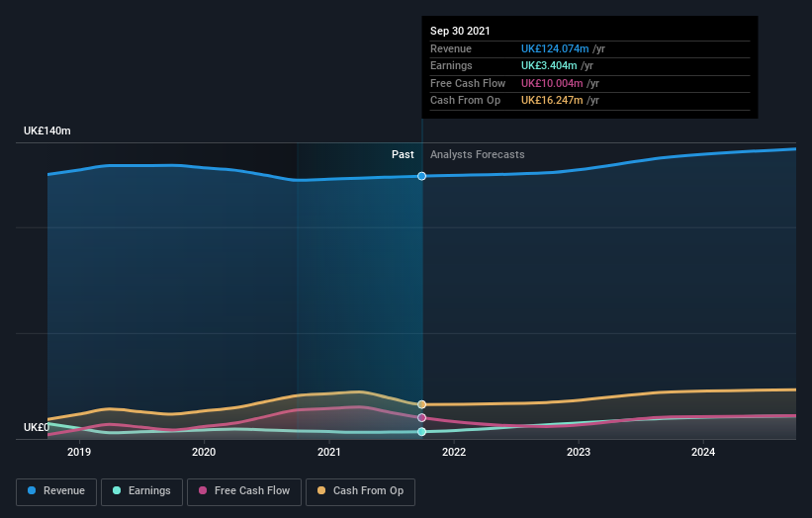
Task: Select the 2019 x-axis label
Action: click(79, 452)
